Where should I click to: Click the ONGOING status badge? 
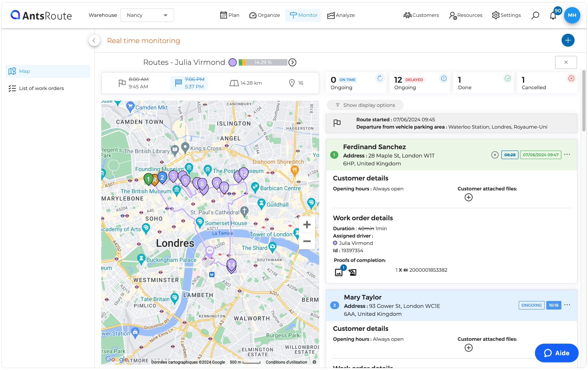pos(531,305)
